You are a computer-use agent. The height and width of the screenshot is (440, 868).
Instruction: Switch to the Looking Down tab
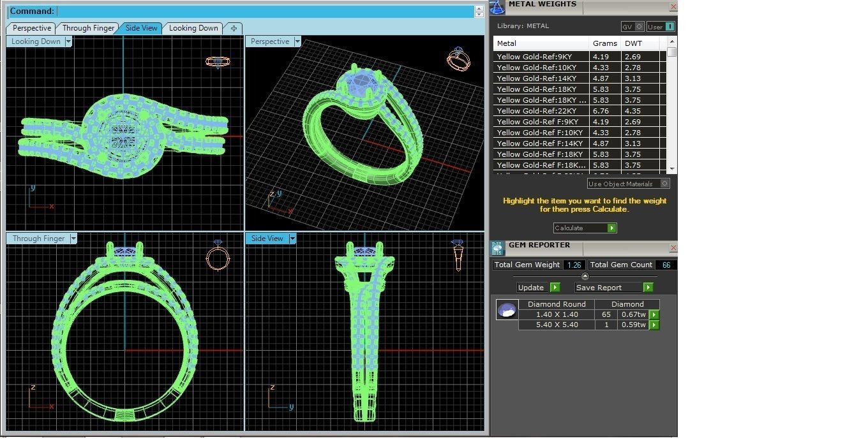coord(193,28)
